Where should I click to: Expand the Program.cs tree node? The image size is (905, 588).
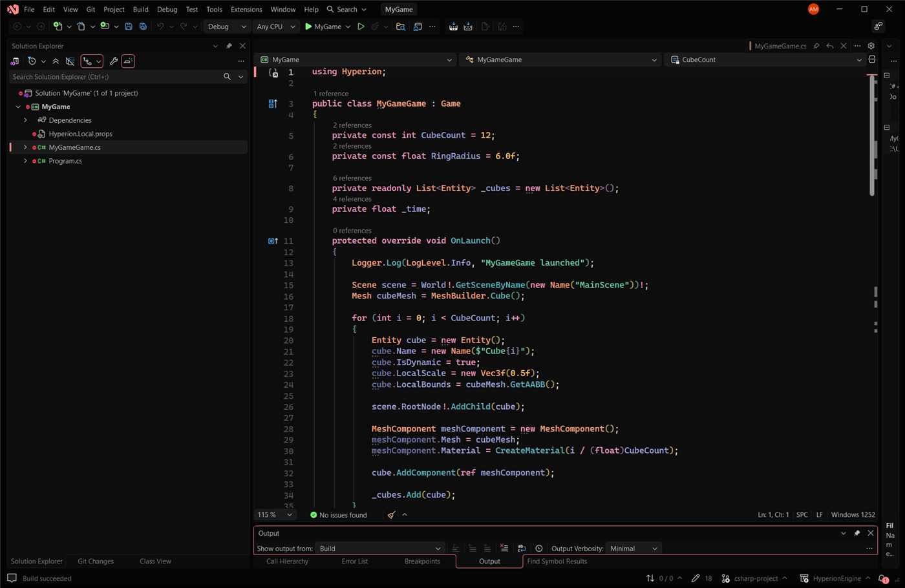tap(25, 161)
